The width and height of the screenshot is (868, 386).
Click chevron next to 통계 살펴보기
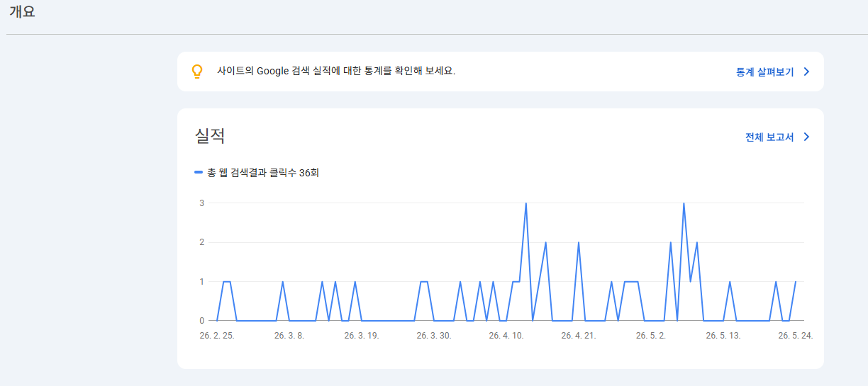coord(806,72)
